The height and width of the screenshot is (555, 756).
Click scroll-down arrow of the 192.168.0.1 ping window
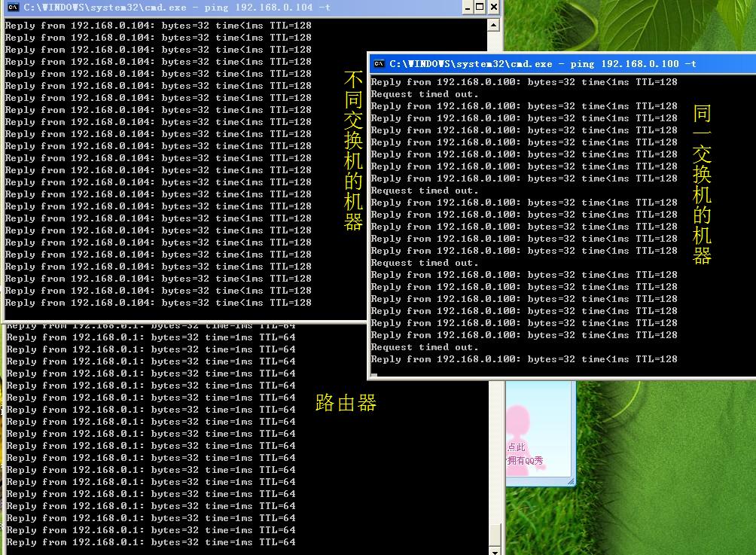pyautogui.click(x=494, y=550)
